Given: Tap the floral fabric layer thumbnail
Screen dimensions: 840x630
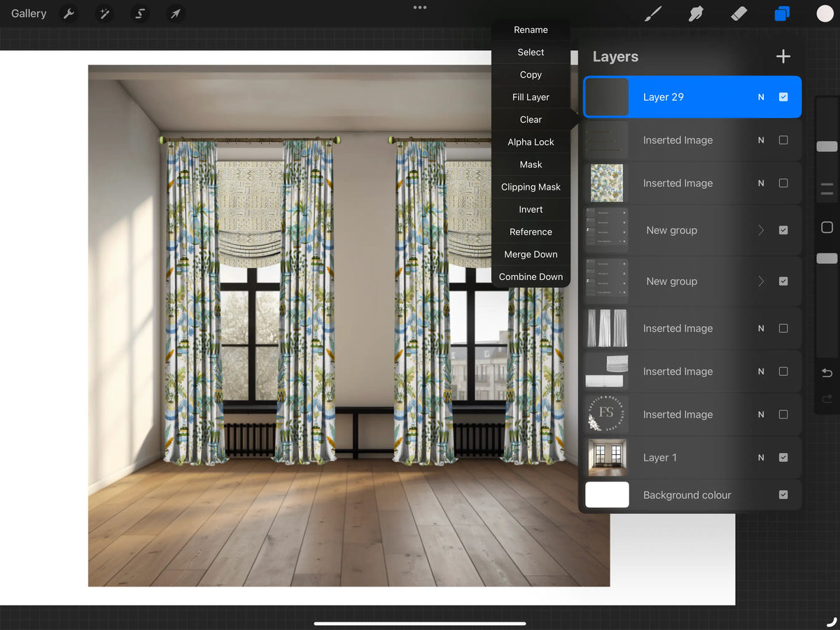Looking at the screenshot, I should pyautogui.click(x=607, y=183).
